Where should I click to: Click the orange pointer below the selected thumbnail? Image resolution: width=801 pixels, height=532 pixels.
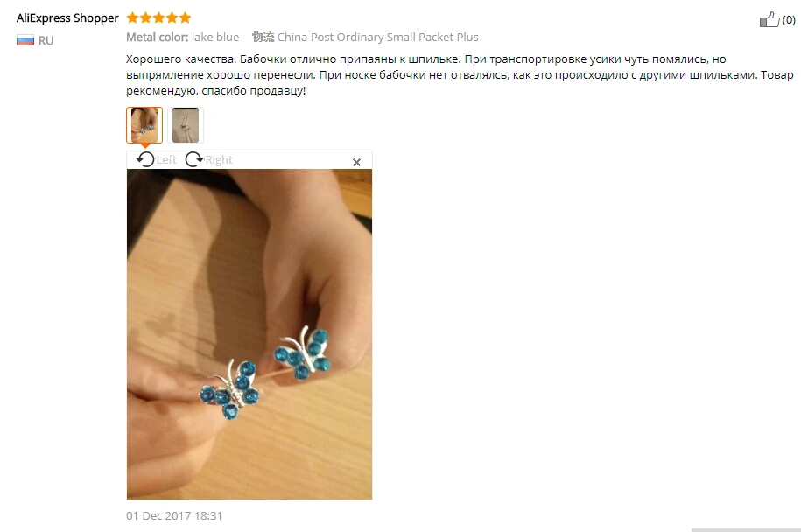click(145, 145)
